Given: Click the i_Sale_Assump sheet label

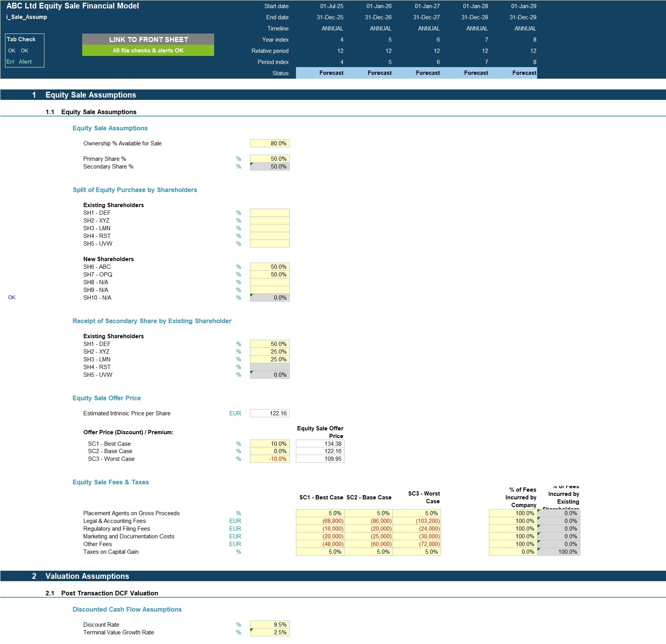Looking at the screenshot, I should coord(26,17).
